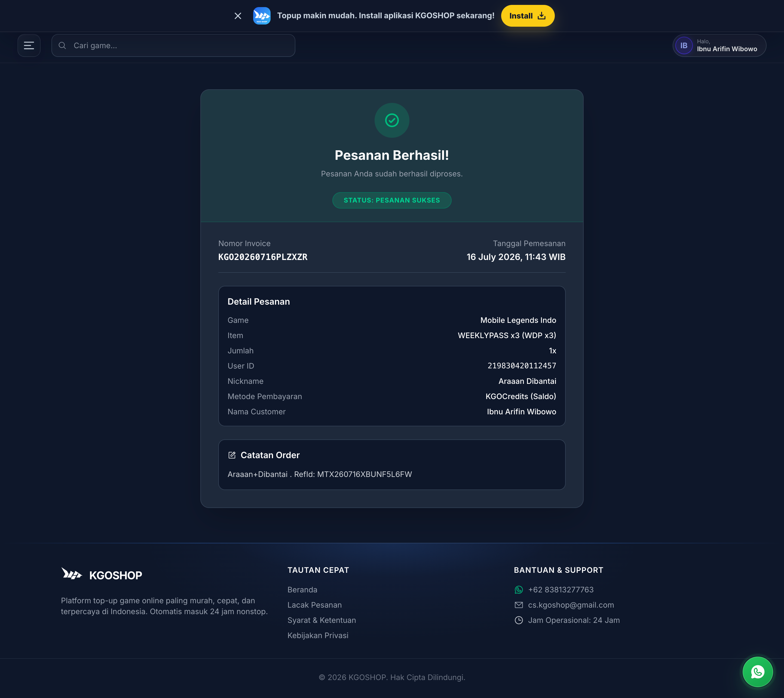Click the phone number +62 83813277763
Screen dimensions: 784x698
coord(561,590)
